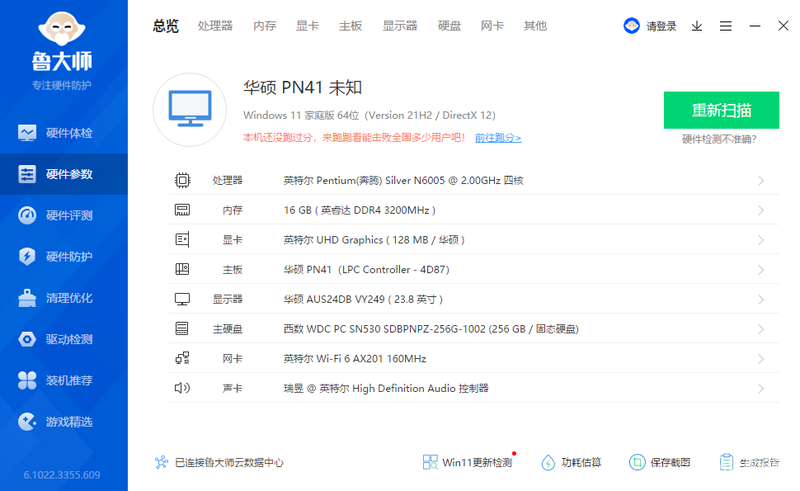Image resolution: width=800 pixels, height=491 pixels.
Task: Click 英特尔 UHD Graphics text
Action: point(374,239)
